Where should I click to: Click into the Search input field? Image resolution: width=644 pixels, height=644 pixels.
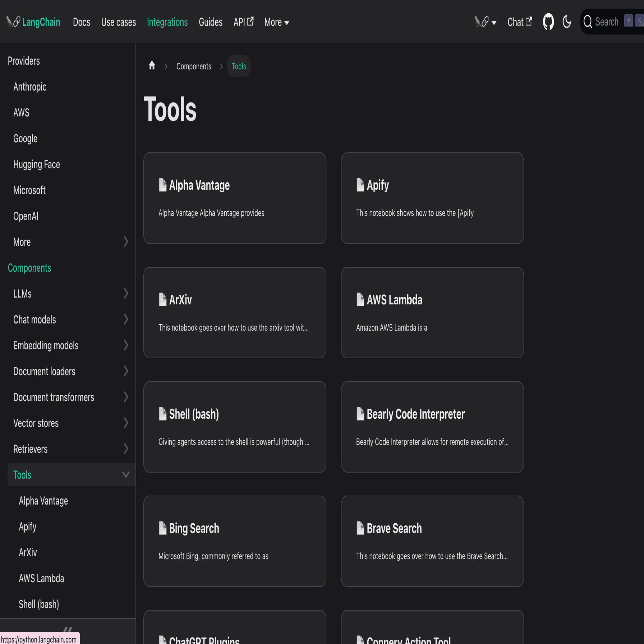pyautogui.click(x=612, y=22)
